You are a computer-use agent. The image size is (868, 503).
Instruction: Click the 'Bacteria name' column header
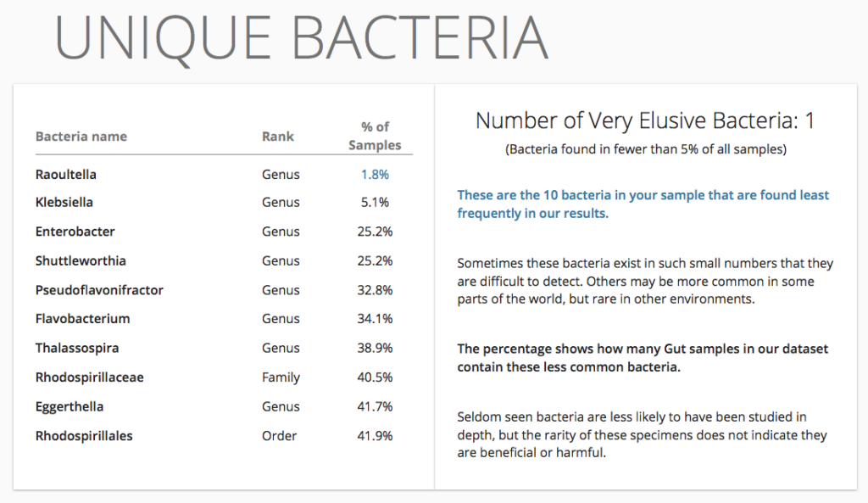point(81,137)
